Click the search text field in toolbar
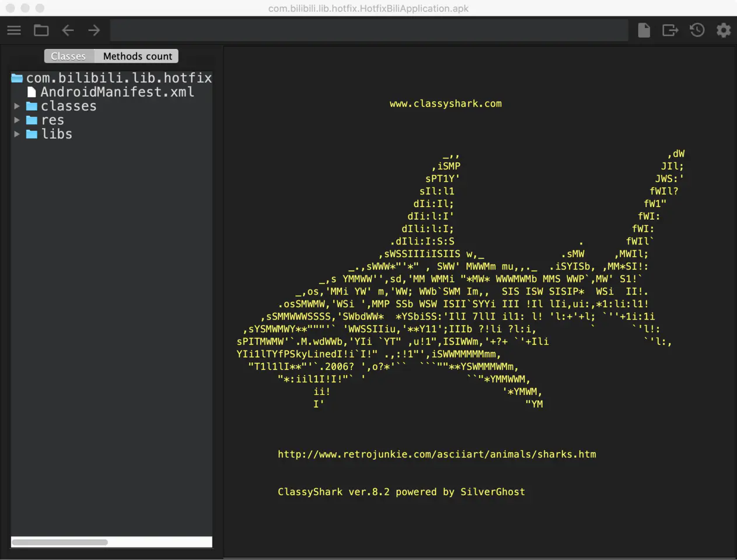 point(369,30)
